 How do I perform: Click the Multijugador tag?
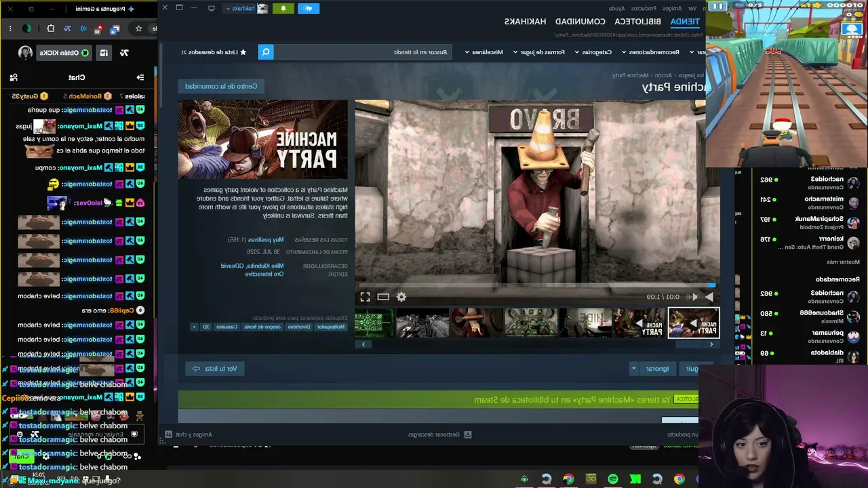click(x=331, y=327)
